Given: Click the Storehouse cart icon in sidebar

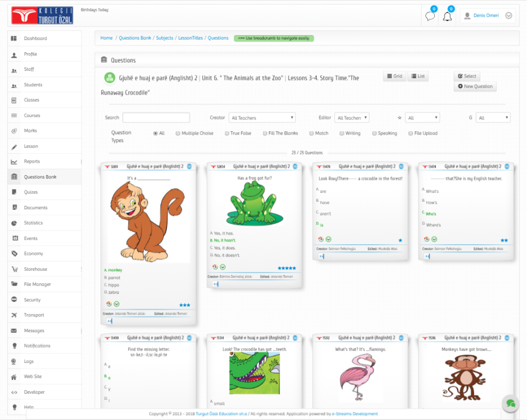Looking at the screenshot, I should (14, 269).
